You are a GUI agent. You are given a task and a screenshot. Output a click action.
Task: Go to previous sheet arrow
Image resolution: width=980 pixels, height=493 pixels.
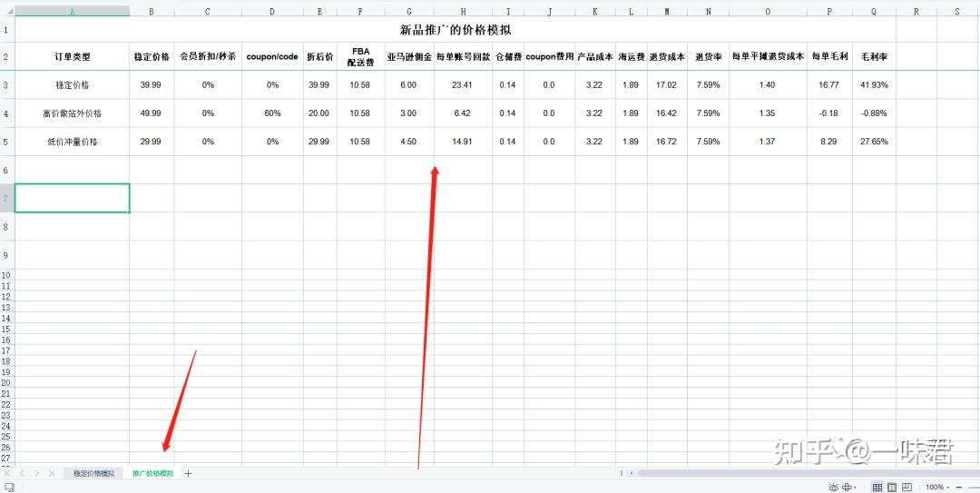click(22, 473)
